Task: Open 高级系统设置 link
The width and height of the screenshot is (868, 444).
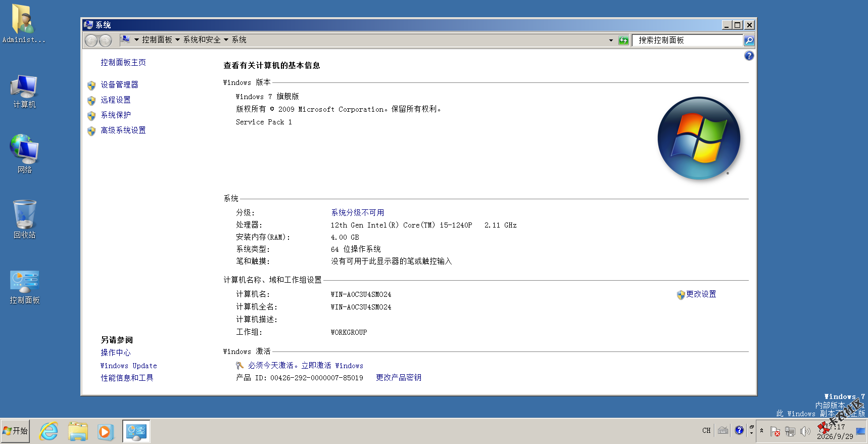Action: [x=123, y=130]
